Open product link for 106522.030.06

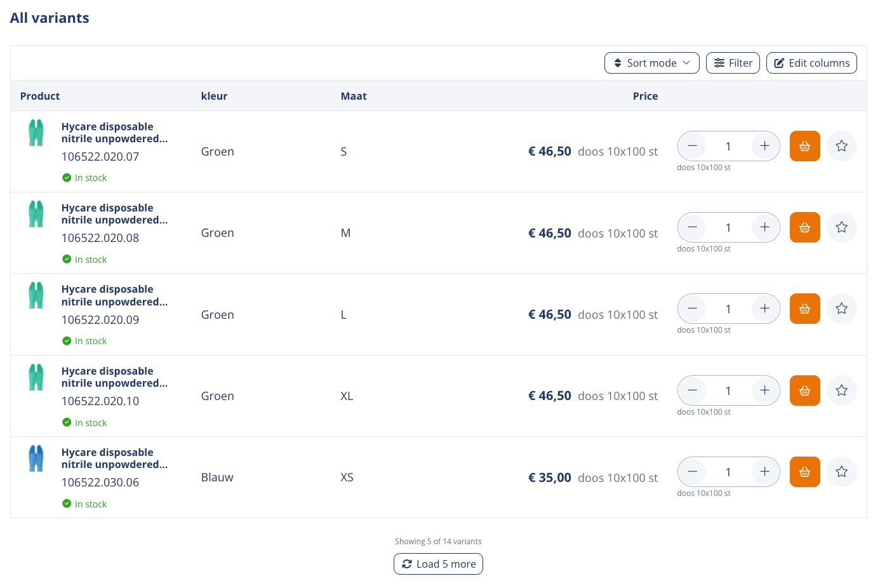click(115, 458)
